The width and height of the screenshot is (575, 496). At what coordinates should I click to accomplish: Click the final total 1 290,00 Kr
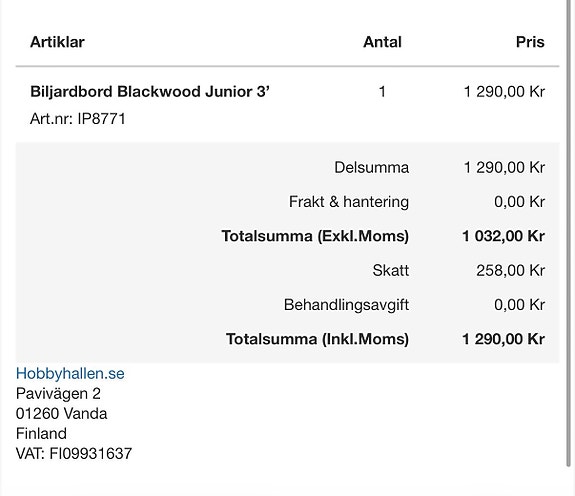pyautogui.click(x=503, y=339)
